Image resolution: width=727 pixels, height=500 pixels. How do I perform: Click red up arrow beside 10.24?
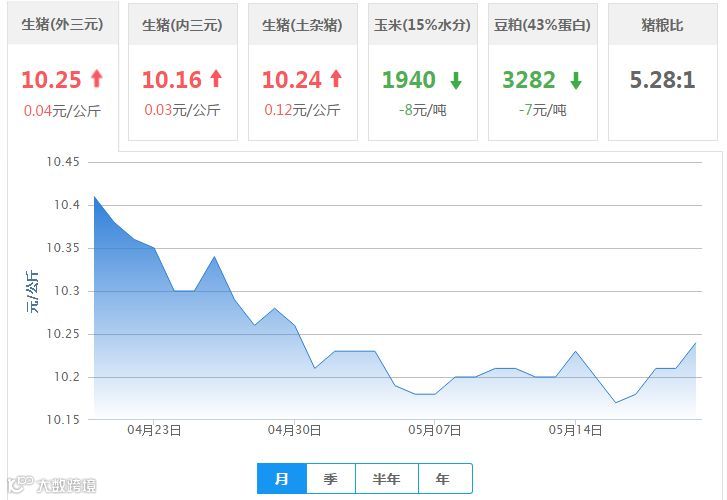coord(336,78)
